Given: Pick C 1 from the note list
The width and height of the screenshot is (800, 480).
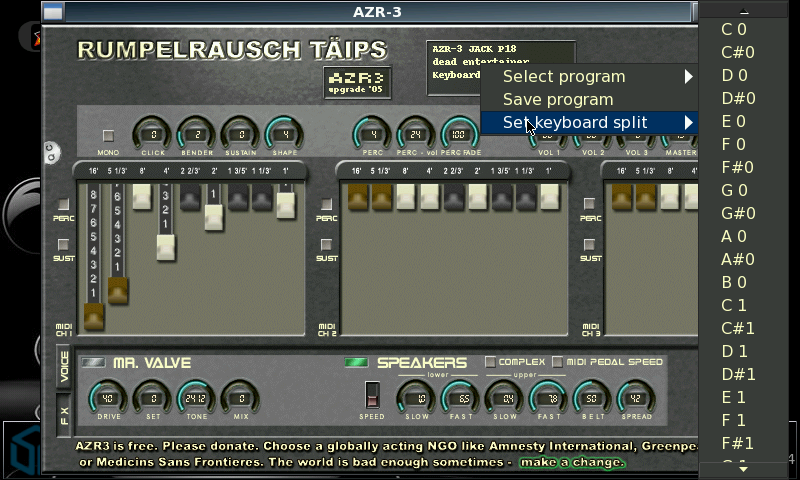Looking at the screenshot, I should [x=743, y=305].
